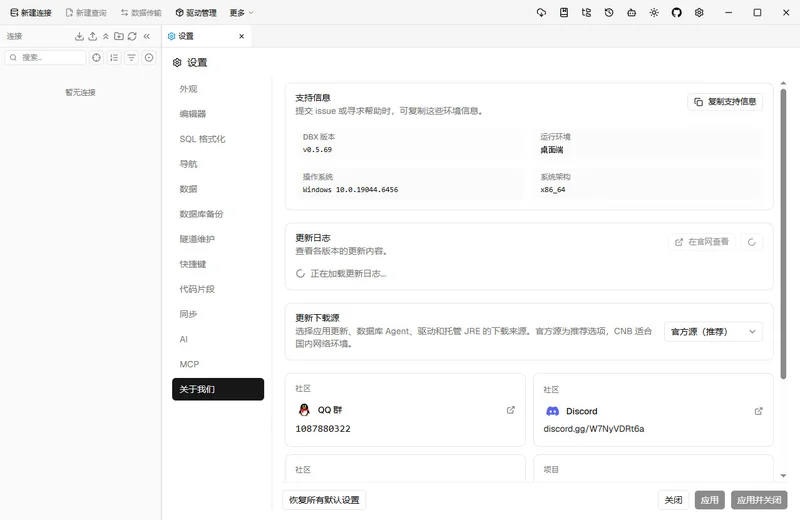Click the 关闭 button
This screenshot has height=520, width=800.
click(x=673, y=500)
